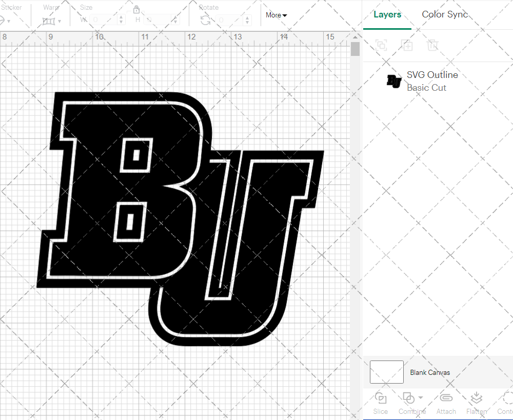Click the duplicate layer icon in Layers panel

(407, 45)
